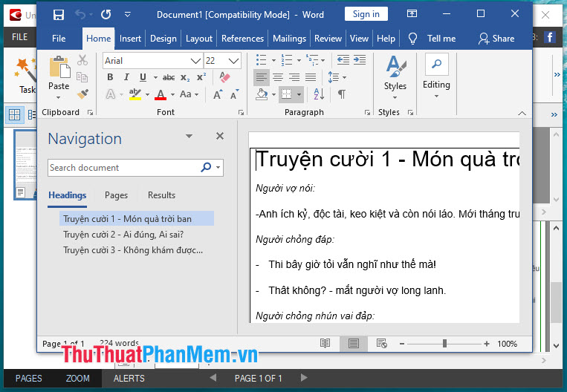
Task: Click Decrease Indent icon
Action: pos(343,60)
